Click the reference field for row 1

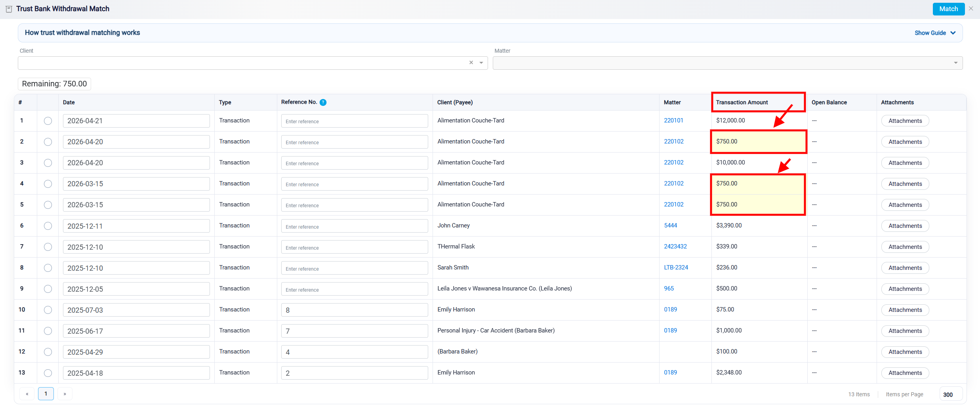point(355,121)
